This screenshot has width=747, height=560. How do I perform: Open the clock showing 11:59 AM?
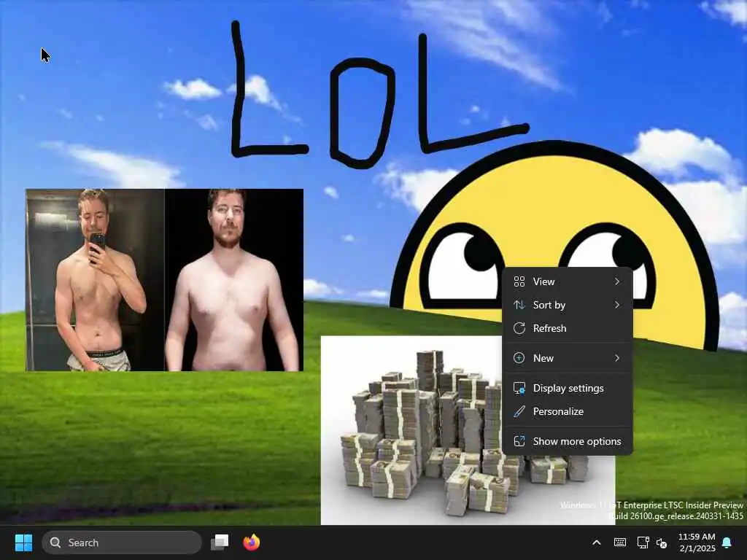click(x=697, y=542)
